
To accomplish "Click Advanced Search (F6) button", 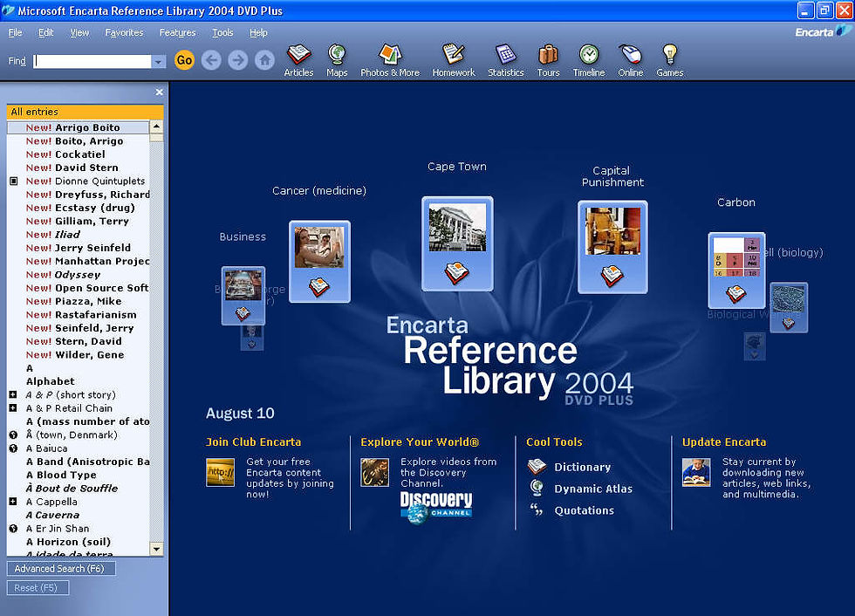I will [61, 569].
